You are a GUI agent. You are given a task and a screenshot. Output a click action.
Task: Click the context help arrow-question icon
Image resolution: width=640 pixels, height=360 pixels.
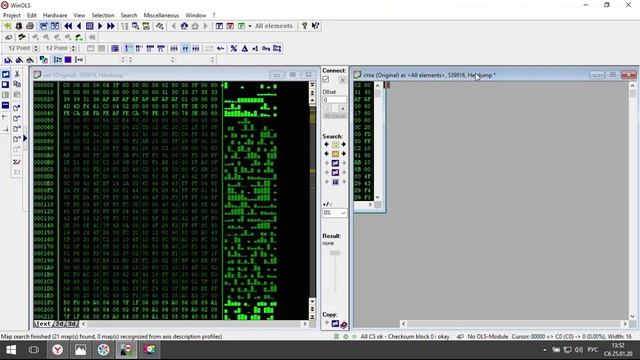tap(315, 26)
